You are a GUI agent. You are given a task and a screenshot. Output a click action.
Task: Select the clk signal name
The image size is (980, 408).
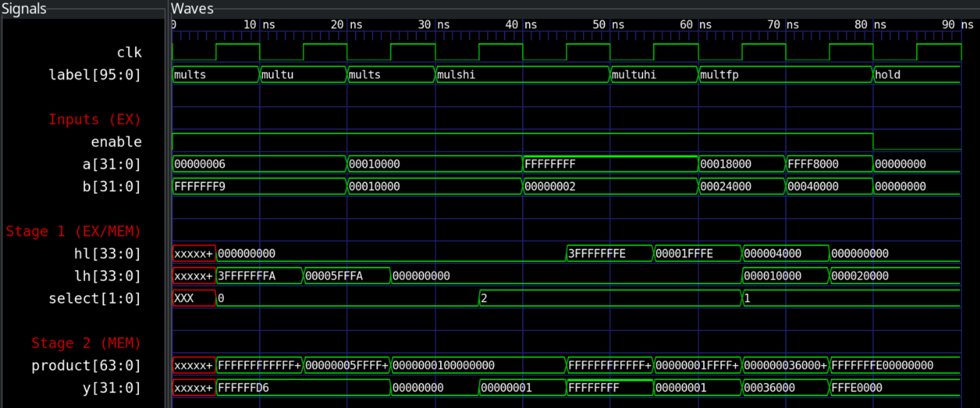coord(129,53)
